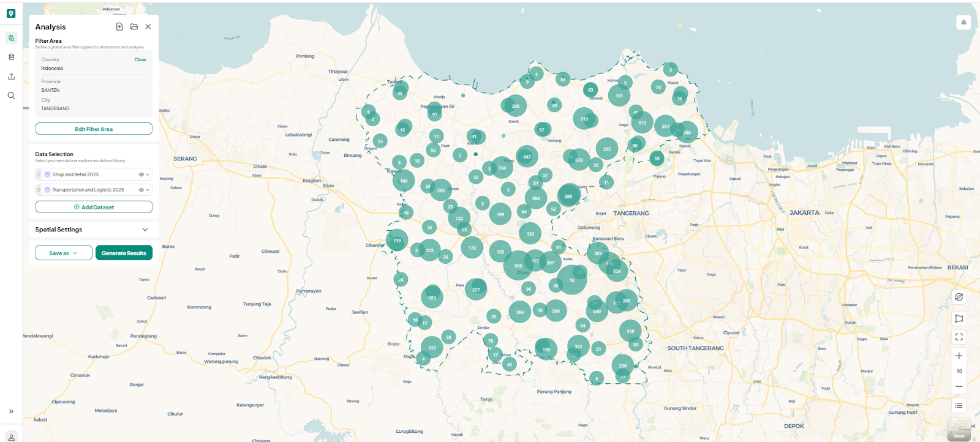Viewport: 980px width, 442px height.
Task: Select the polygon draw tool
Action: click(959, 318)
